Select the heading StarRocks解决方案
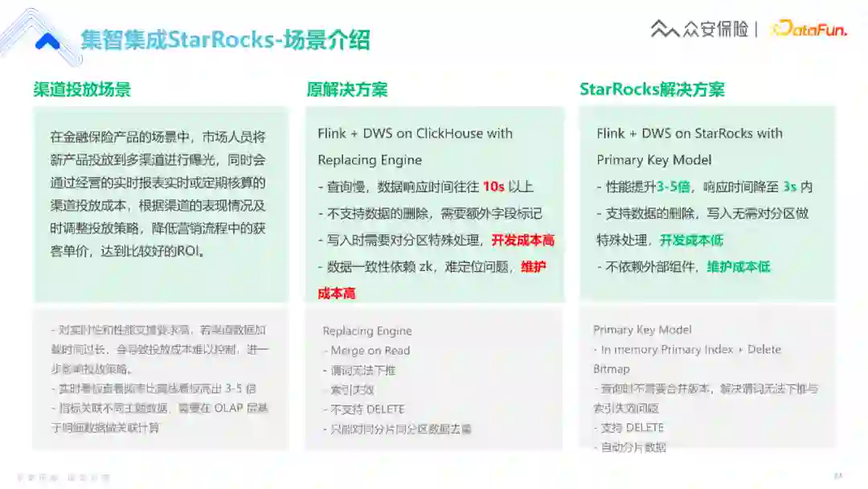Viewport: 868px width, 489px height. [652, 90]
